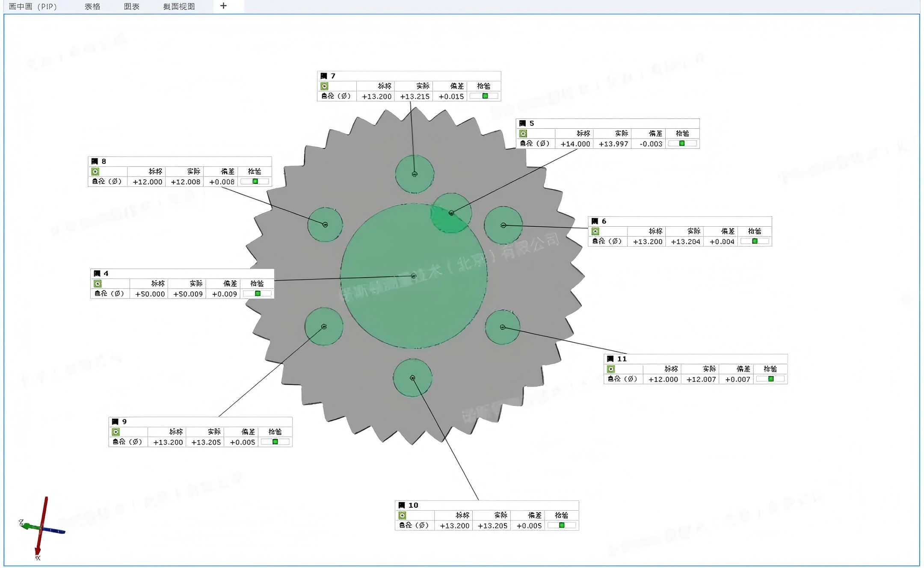Click the tolerance check bar in label 4
Screen dimensions: 924x568
(x=257, y=294)
